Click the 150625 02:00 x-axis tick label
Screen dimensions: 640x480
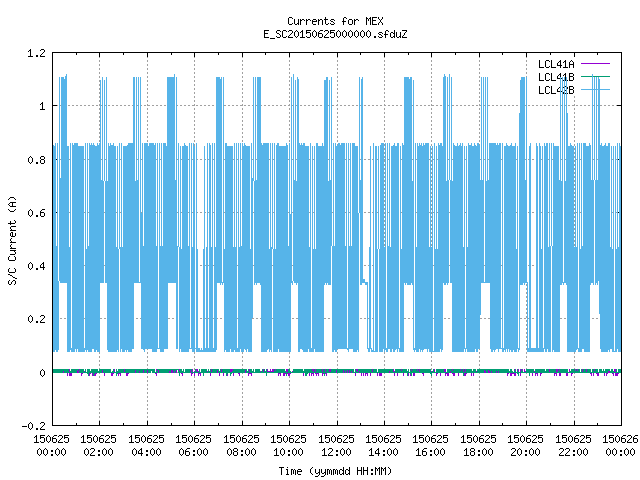[98, 446]
